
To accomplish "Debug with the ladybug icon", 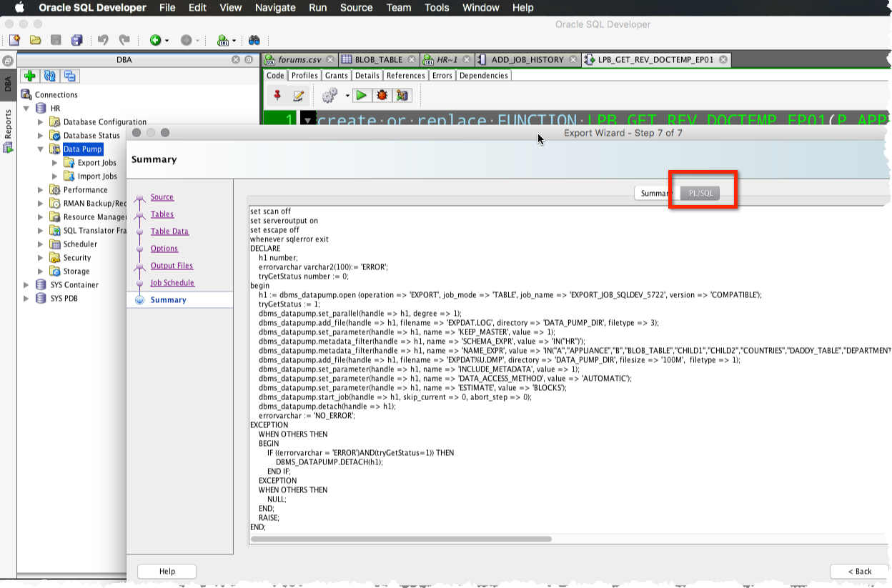I will [382, 95].
